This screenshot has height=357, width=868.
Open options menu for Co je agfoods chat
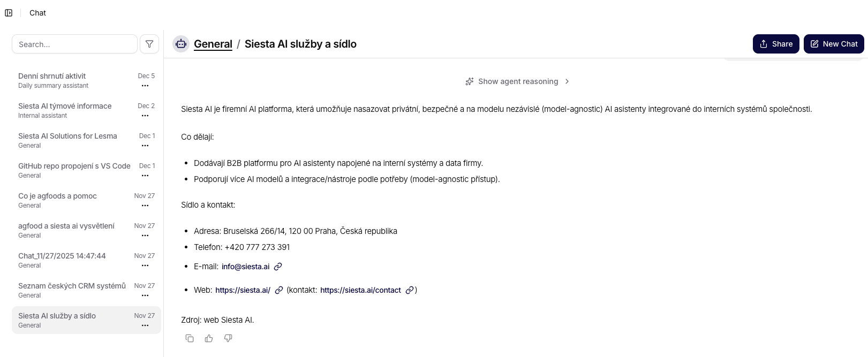pos(145,206)
